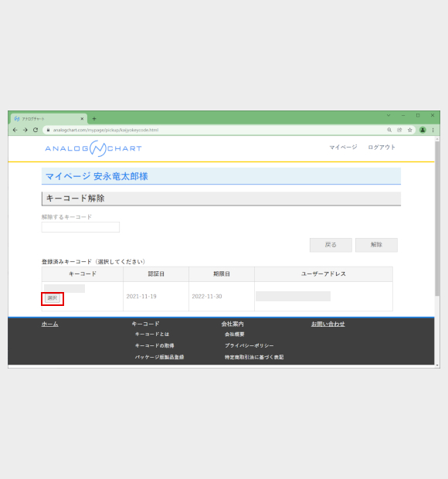Screen dimensions: 448x479
Task: Click the 選択 button in keycode row
Action: click(53, 298)
